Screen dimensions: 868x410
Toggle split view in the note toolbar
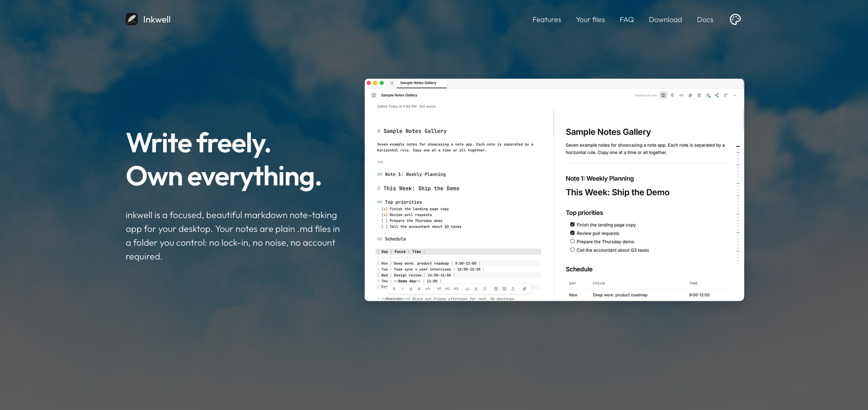click(x=663, y=95)
